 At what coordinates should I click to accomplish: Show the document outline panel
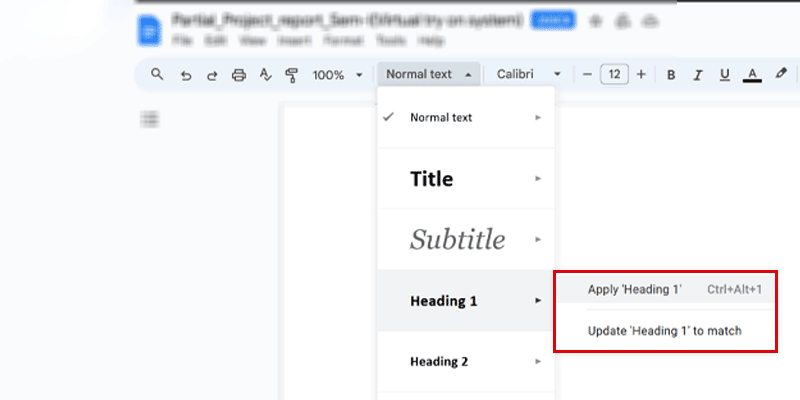pyautogui.click(x=149, y=119)
